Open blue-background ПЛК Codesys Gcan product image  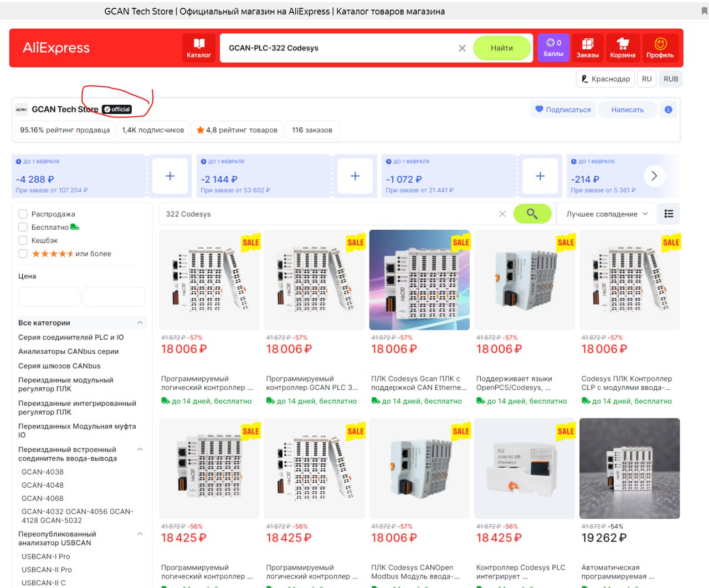point(419,280)
